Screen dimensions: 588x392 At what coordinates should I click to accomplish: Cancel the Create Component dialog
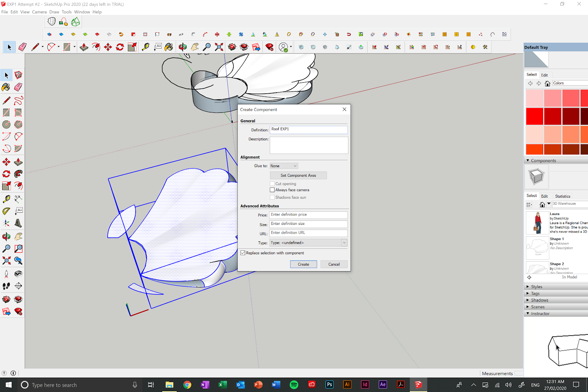[334, 265]
